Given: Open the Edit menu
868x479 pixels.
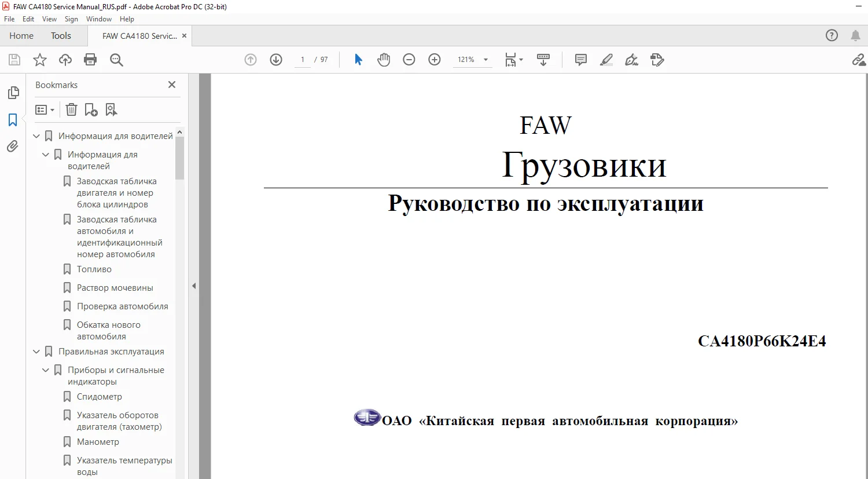Looking at the screenshot, I should coord(28,19).
